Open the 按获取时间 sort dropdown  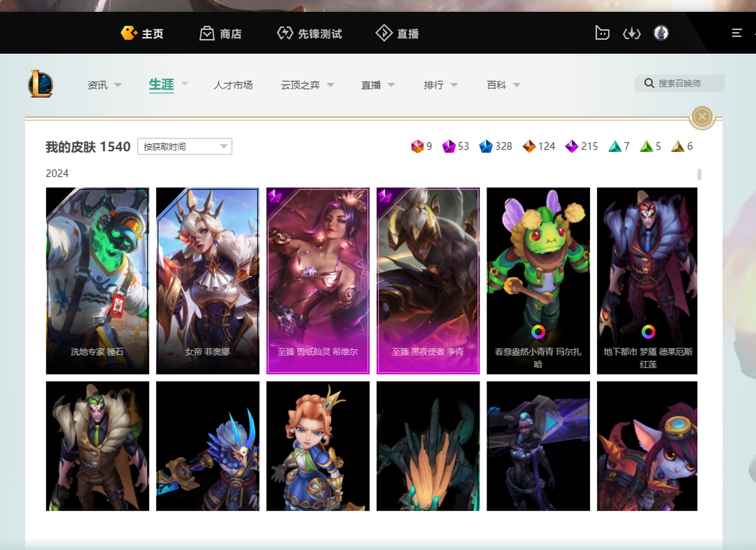[x=185, y=146]
